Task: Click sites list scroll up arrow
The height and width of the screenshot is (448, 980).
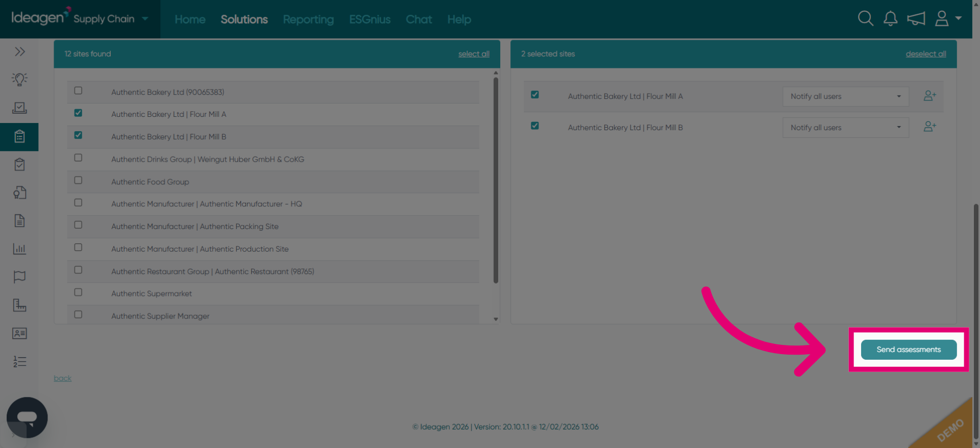Action: 496,73
